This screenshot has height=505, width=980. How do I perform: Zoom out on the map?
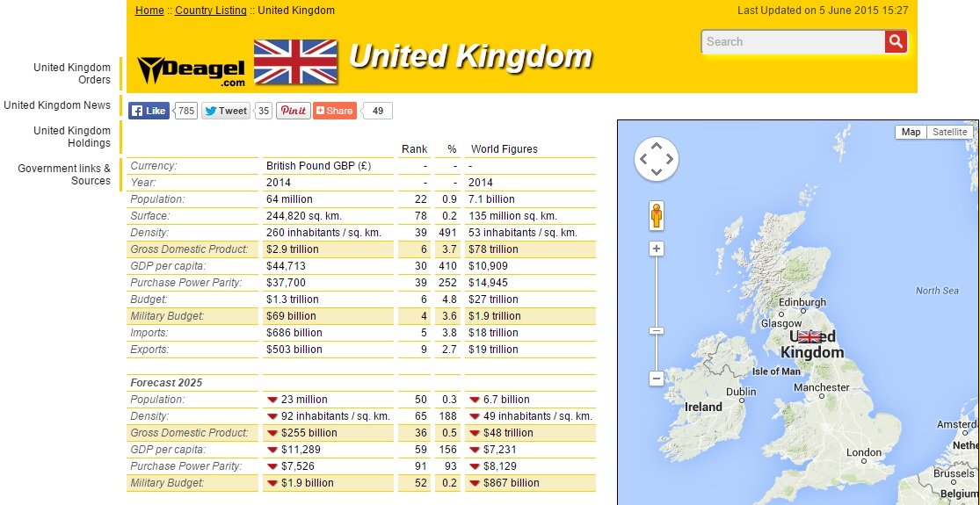(x=657, y=379)
